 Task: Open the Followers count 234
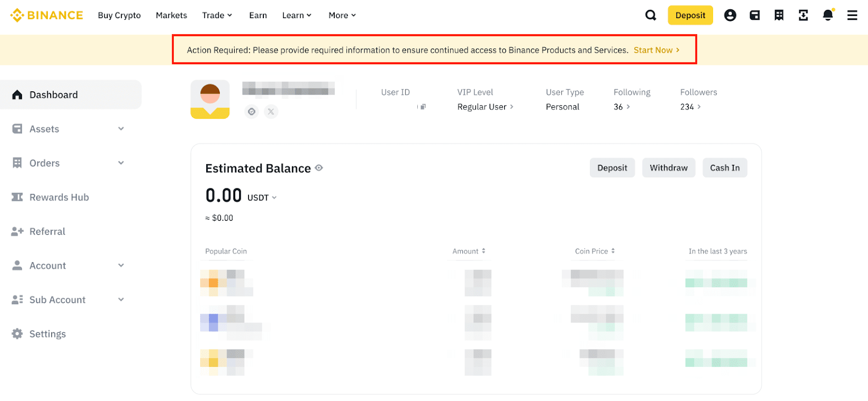[x=690, y=107]
